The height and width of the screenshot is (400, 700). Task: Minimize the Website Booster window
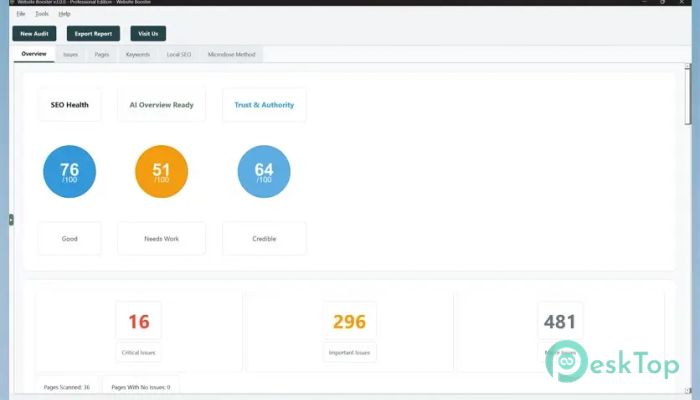[x=644, y=2]
